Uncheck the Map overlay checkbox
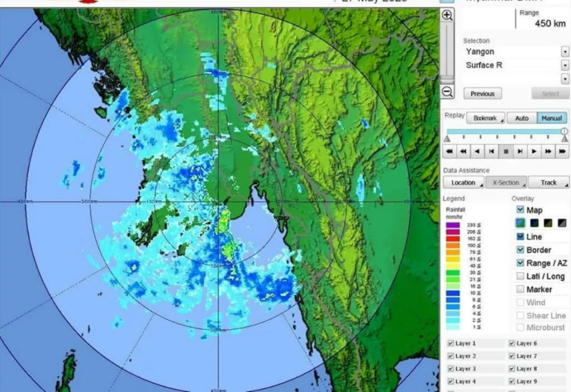571x392 pixels. [x=520, y=210]
